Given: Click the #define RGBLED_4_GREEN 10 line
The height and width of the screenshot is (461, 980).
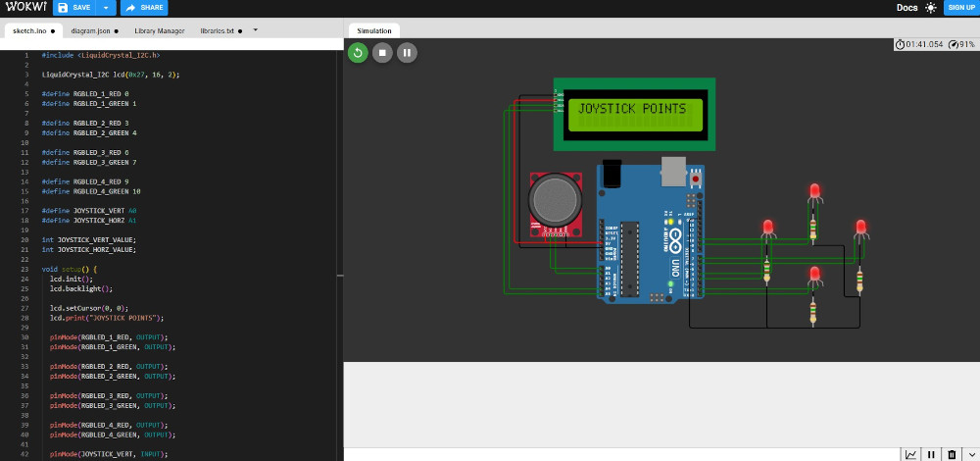Looking at the screenshot, I should [90, 191].
